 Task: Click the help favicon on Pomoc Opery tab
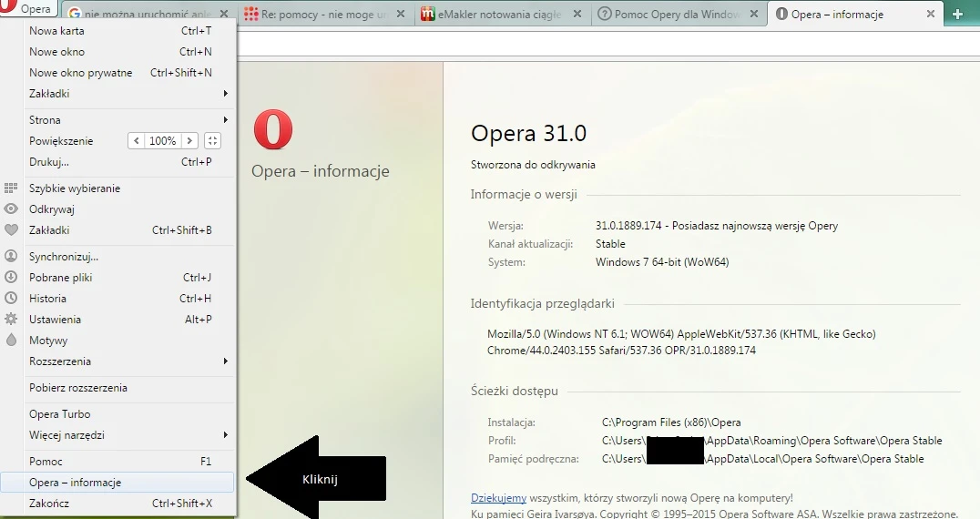pyautogui.click(x=605, y=13)
